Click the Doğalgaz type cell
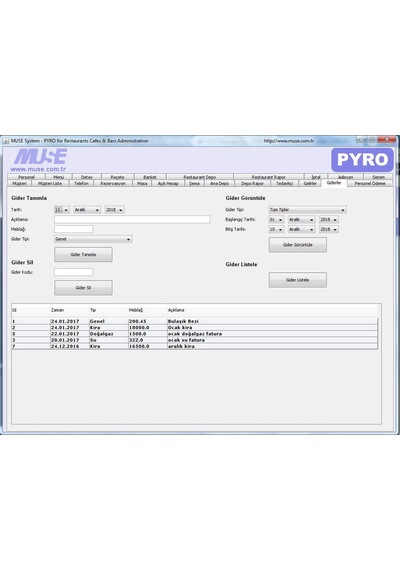This screenshot has height=570, width=400. [109, 334]
